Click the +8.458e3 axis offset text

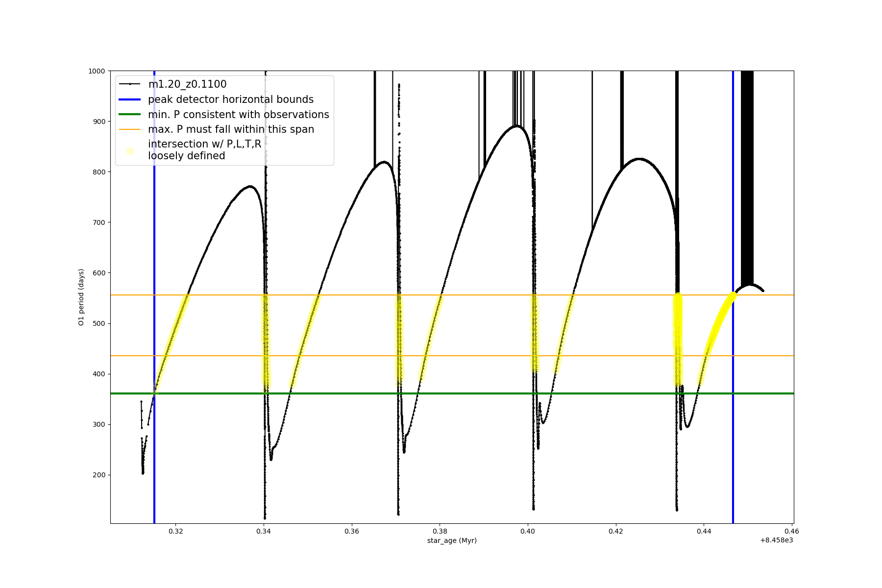click(776, 540)
